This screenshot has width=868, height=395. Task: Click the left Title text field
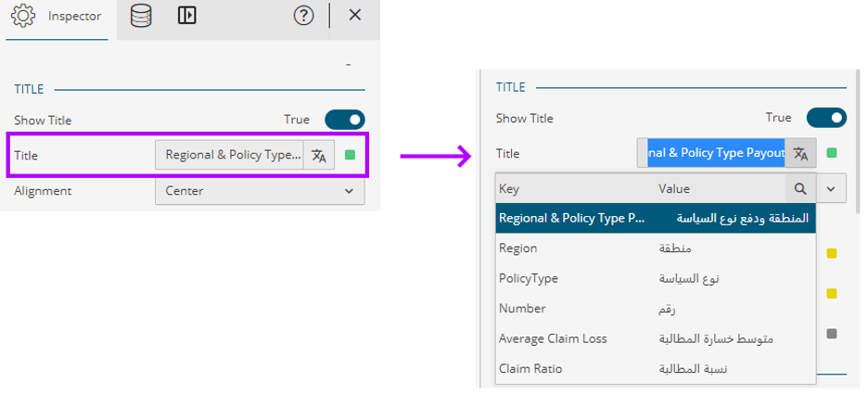230,155
